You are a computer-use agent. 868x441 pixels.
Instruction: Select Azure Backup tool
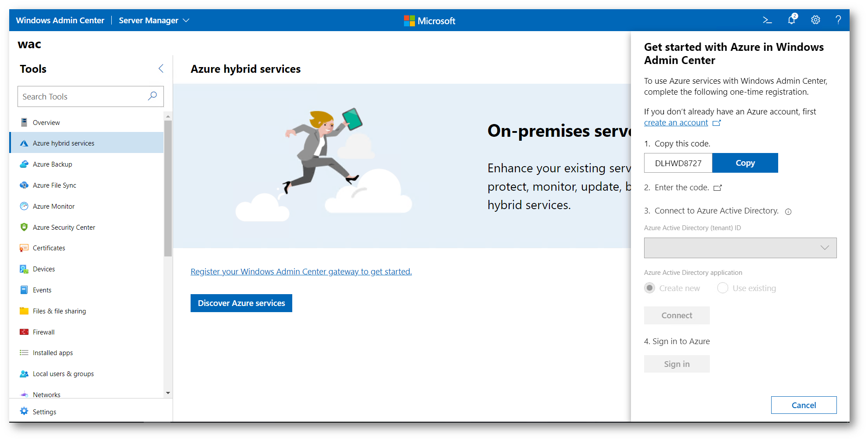87,164
